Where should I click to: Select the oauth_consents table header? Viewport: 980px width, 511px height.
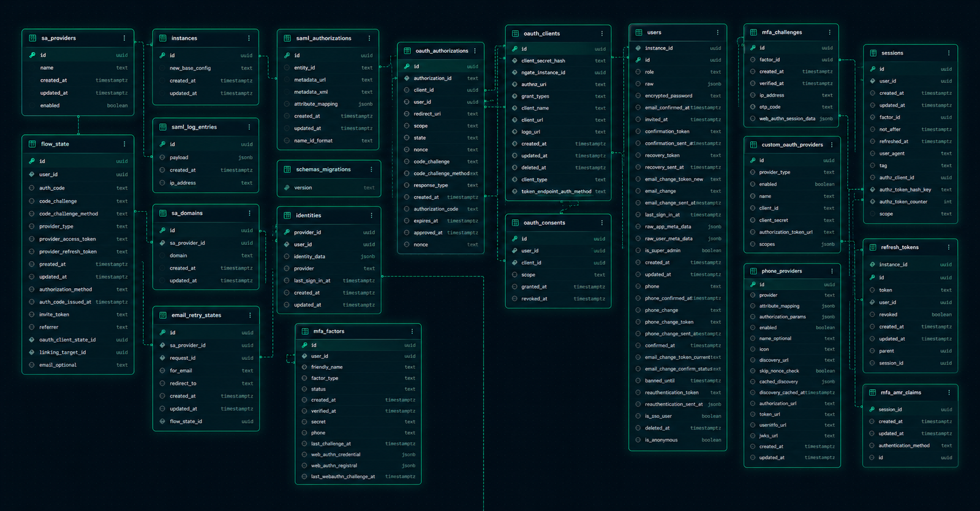[x=558, y=223]
